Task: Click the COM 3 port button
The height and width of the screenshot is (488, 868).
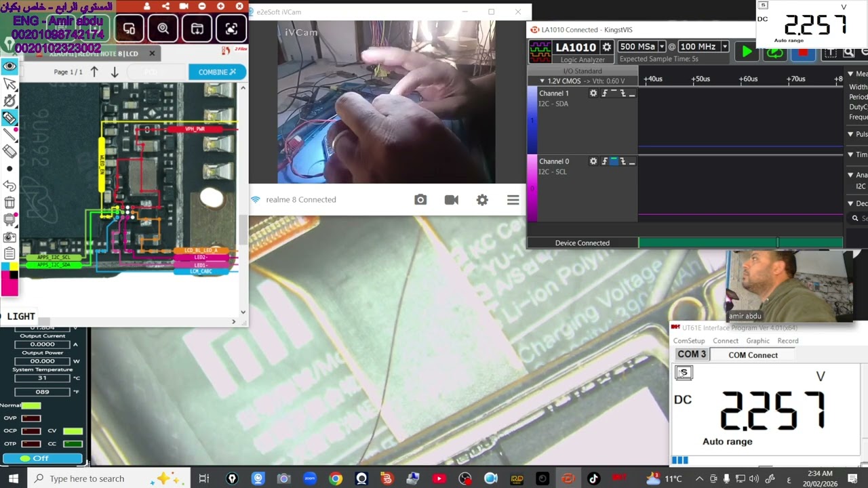Action: tap(692, 354)
